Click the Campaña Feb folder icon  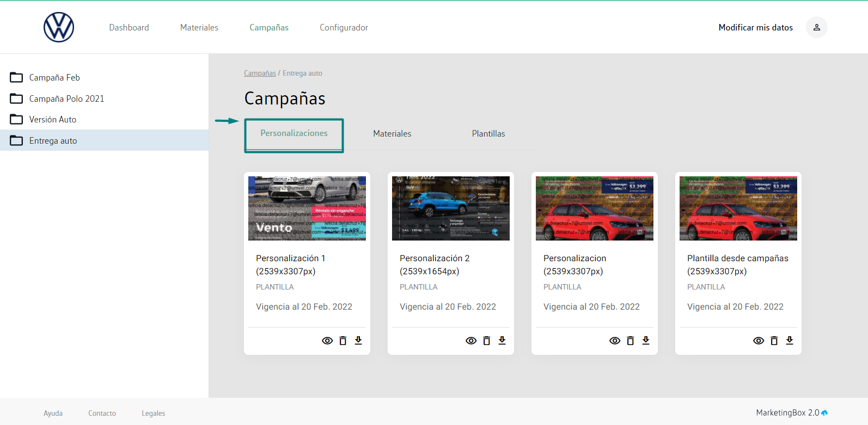[x=16, y=77]
